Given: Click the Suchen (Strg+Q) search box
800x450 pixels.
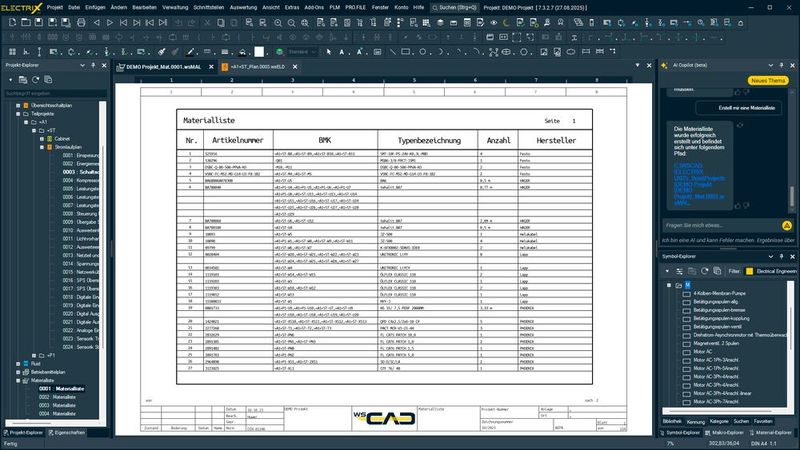Looking at the screenshot, I should 454,8.
